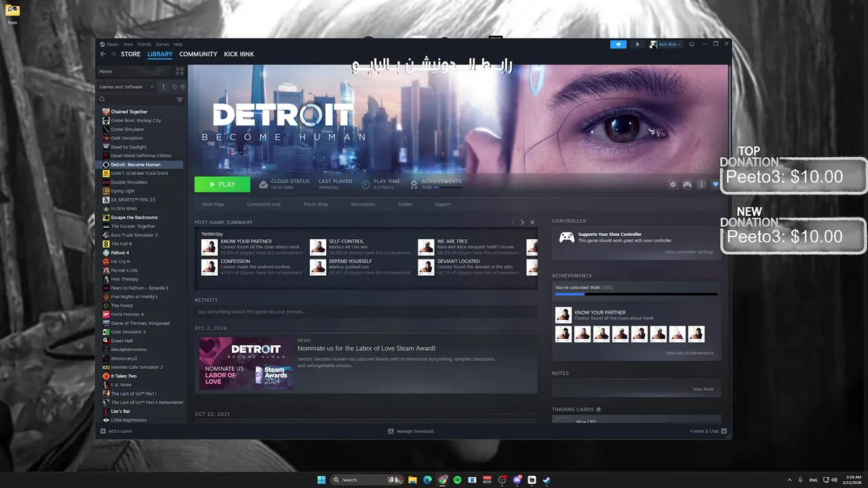Open the KICK I6NK profile tab
868x488 pixels.
[x=239, y=54]
